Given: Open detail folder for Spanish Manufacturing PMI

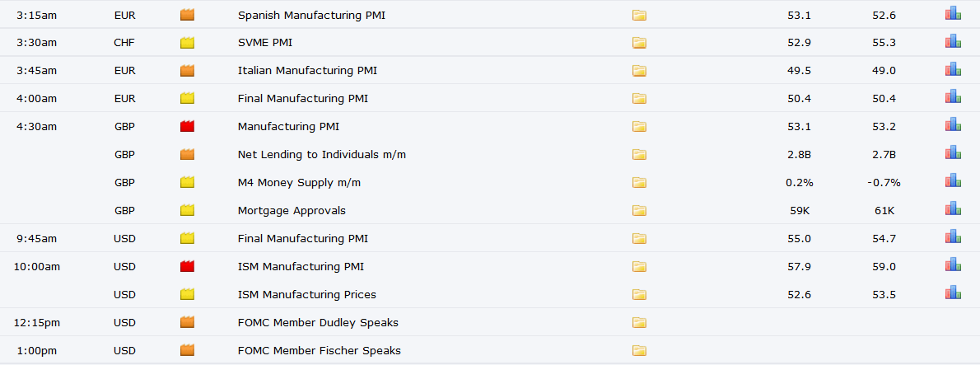Looking at the screenshot, I should [x=639, y=15].
